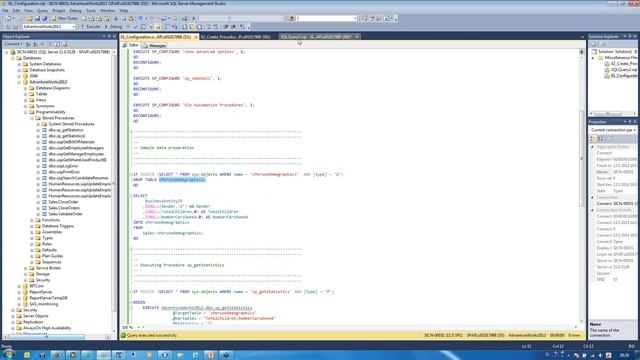The image size is (640, 360).
Task: Open the Query menu
Action: tap(42, 11)
